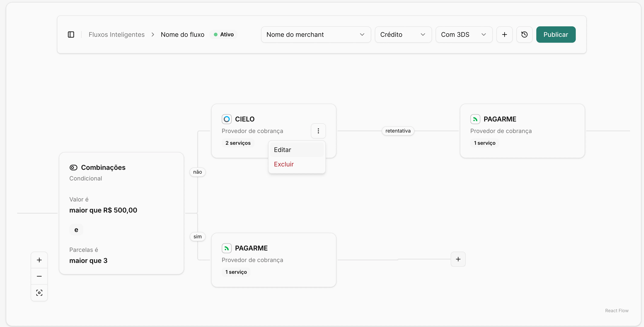This screenshot has width=644, height=327.
Task: Zoom in on the flow canvas
Action: click(39, 260)
